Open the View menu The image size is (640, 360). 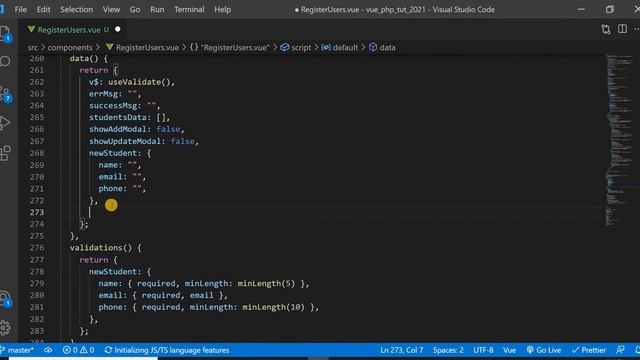(111, 9)
